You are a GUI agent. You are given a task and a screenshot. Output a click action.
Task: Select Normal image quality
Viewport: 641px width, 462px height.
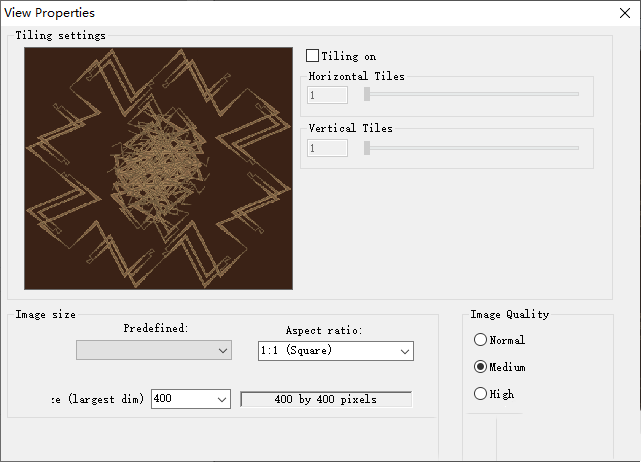click(x=481, y=340)
